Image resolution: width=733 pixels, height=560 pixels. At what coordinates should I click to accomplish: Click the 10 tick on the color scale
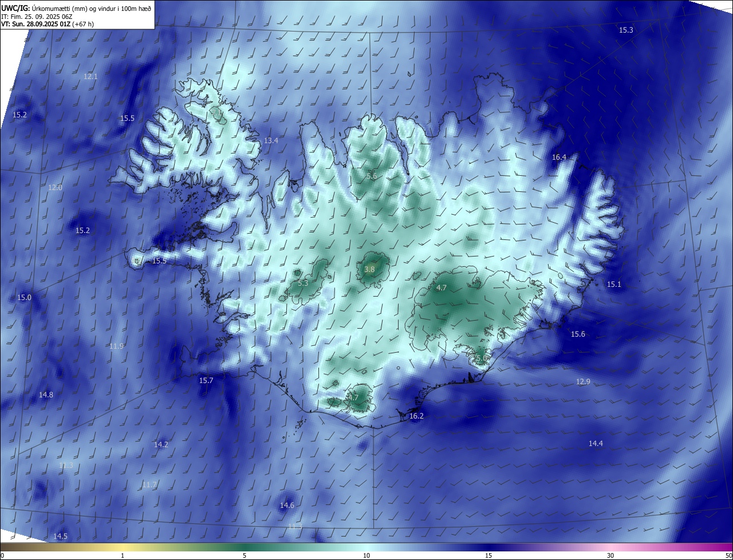366,555
